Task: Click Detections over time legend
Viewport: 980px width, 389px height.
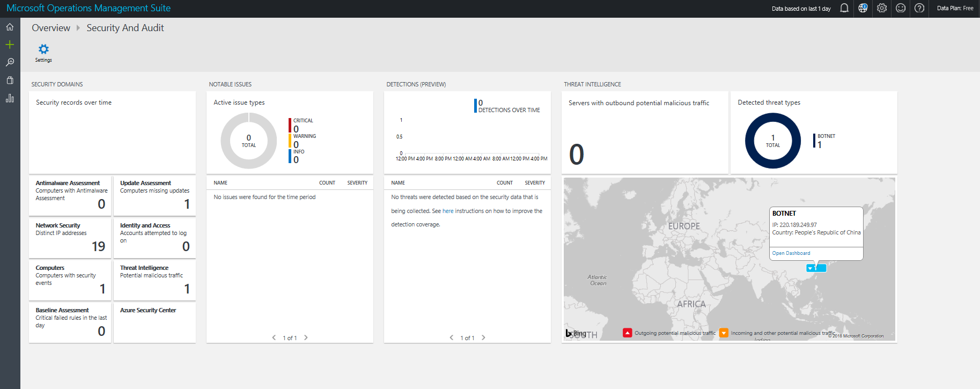Action: click(x=507, y=106)
